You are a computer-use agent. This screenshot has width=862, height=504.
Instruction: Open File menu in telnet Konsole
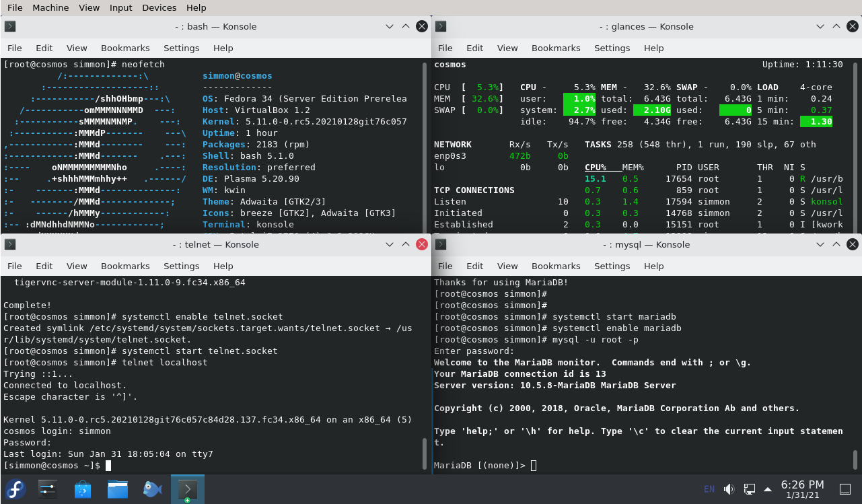point(15,266)
